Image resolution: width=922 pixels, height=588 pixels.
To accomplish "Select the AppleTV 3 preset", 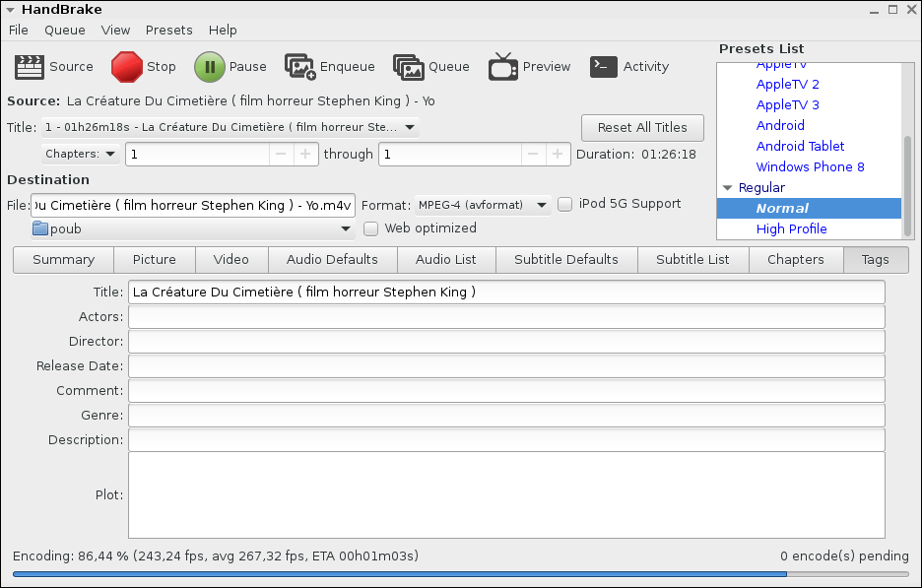I will [787, 104].
